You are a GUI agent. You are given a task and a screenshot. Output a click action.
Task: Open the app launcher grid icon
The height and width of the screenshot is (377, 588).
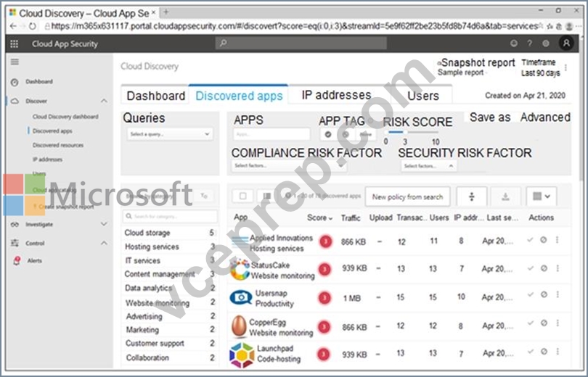(x=15, y=43)
